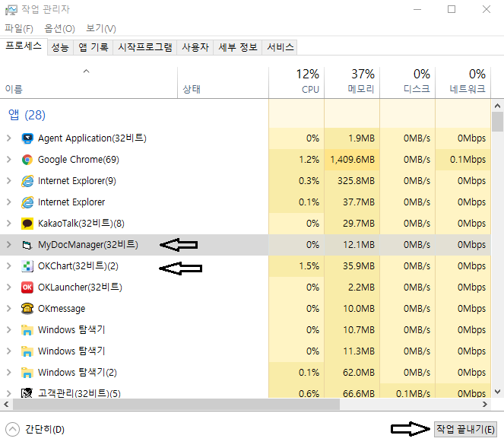The image size is (504, 448).
Task: Select the Internet Explorer(9) row name
Action: point(77,181)
